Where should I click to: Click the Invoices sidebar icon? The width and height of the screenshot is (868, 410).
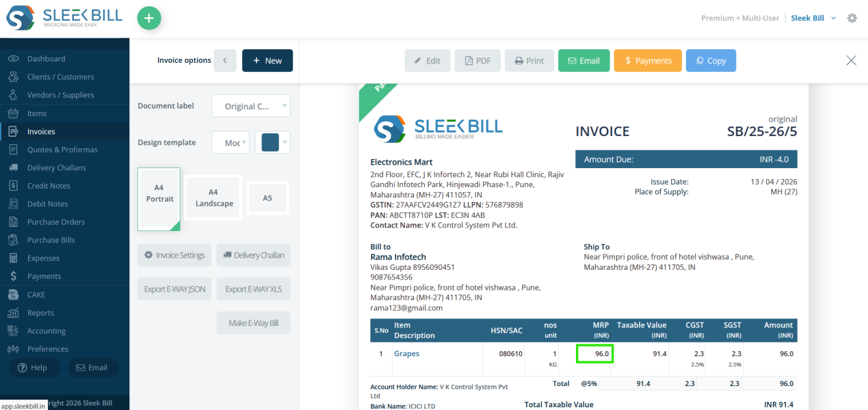13,131
